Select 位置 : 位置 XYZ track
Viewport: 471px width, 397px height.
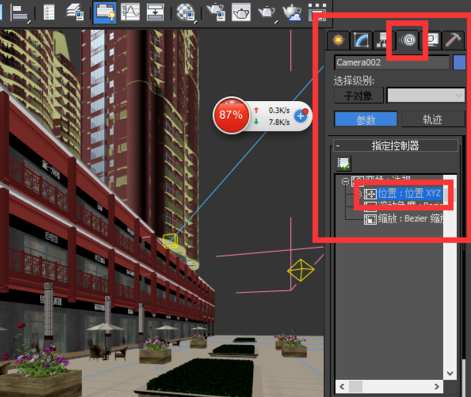[x=409, y=193]
